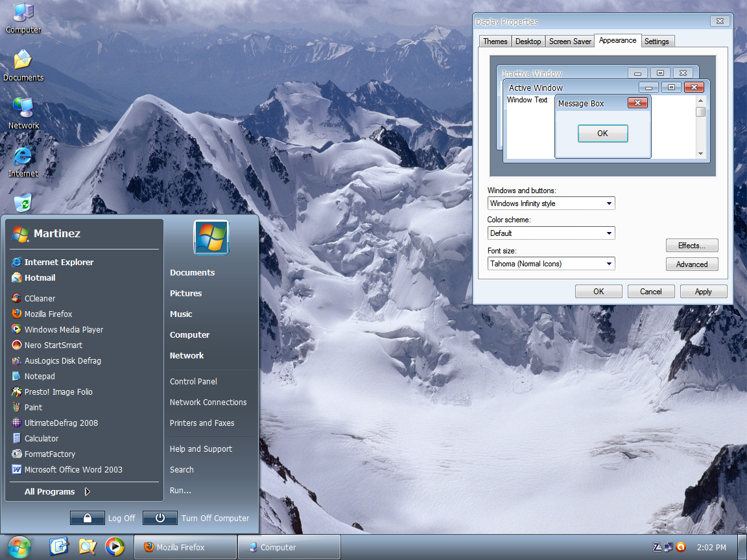Viewport: 747px width, 560px height.
Task: Switch to the Screen Saver tab
Action: click(x=570, y=41)
